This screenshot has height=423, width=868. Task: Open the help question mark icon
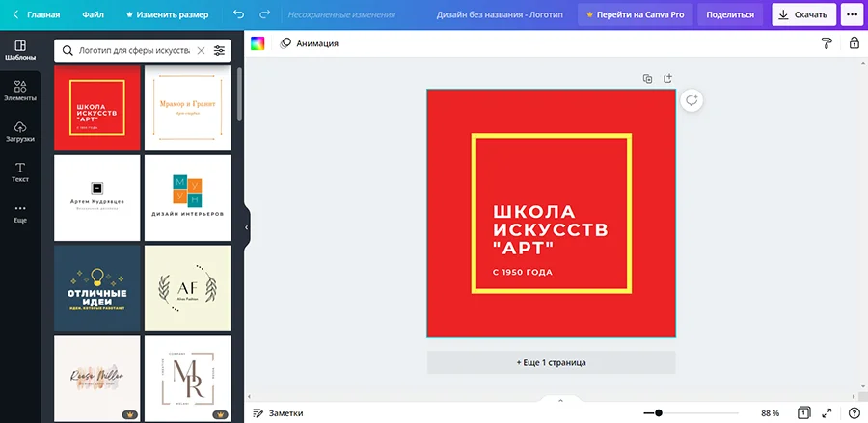854,412
